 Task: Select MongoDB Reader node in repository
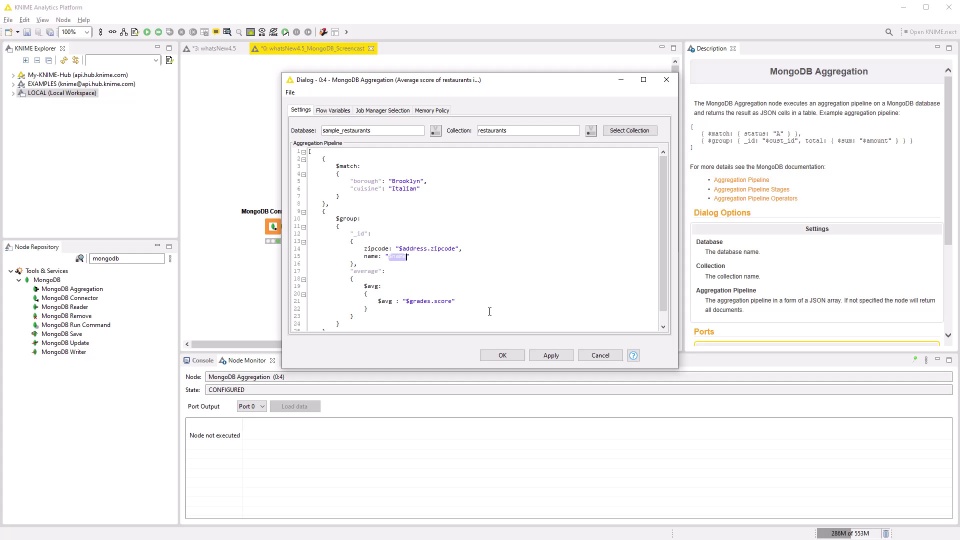(x=65, y=307)
